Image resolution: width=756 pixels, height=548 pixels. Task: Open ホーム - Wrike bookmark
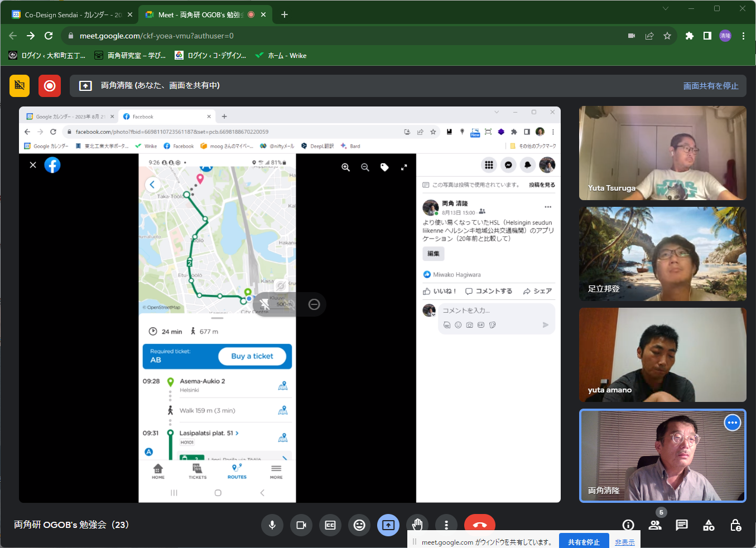tap(281, 56)
